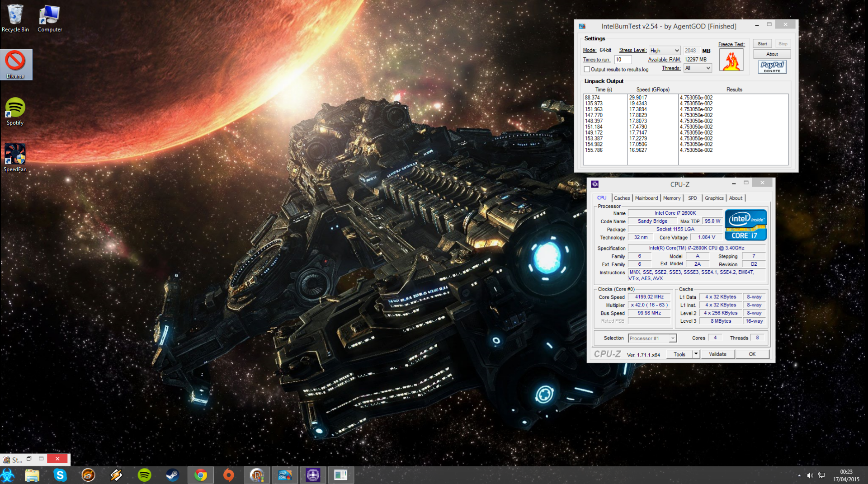Expand the CPU-Z Tools dropdown arrow

tap(696, 354)
